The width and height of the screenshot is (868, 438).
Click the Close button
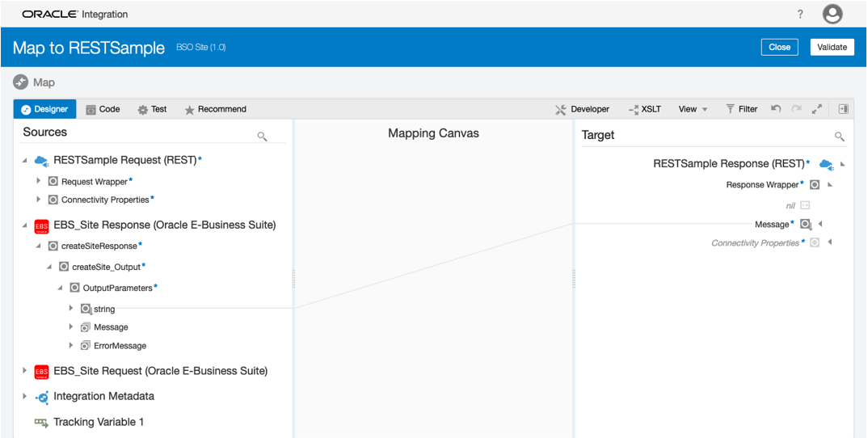coord(779,47)
